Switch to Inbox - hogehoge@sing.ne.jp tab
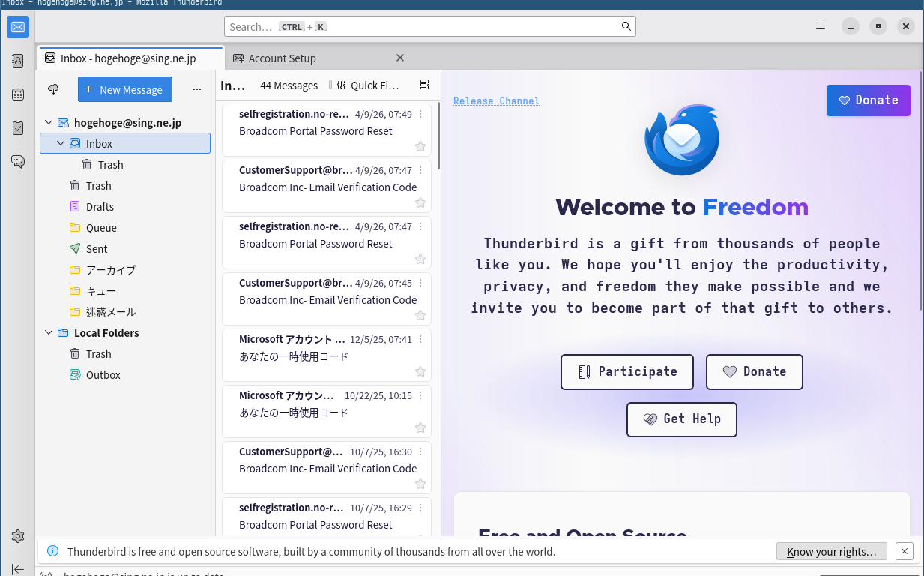Screen dimensions: 924x576 click(130, 58)
